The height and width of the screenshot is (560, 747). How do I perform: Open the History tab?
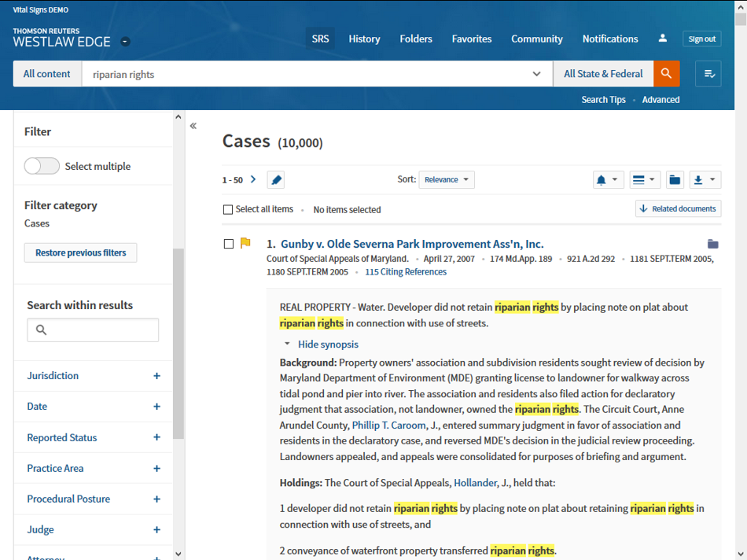click(x=364, y=39)
